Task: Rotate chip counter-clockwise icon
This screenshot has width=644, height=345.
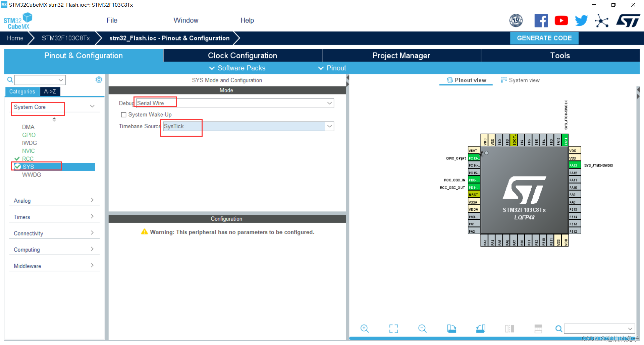Action: click(x=480, y=329)
